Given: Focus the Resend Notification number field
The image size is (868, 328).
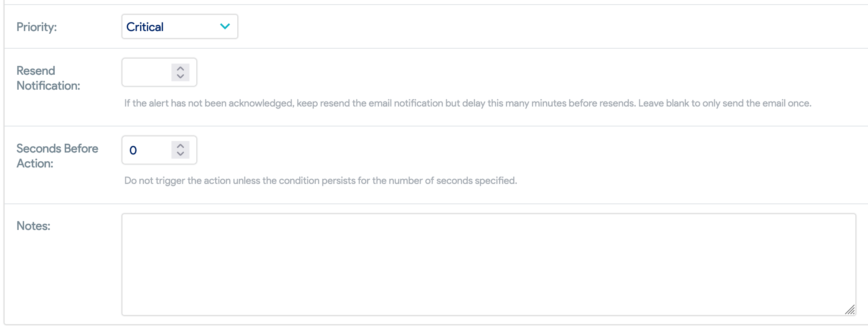Looking at the screenshot, I should 159,72.
